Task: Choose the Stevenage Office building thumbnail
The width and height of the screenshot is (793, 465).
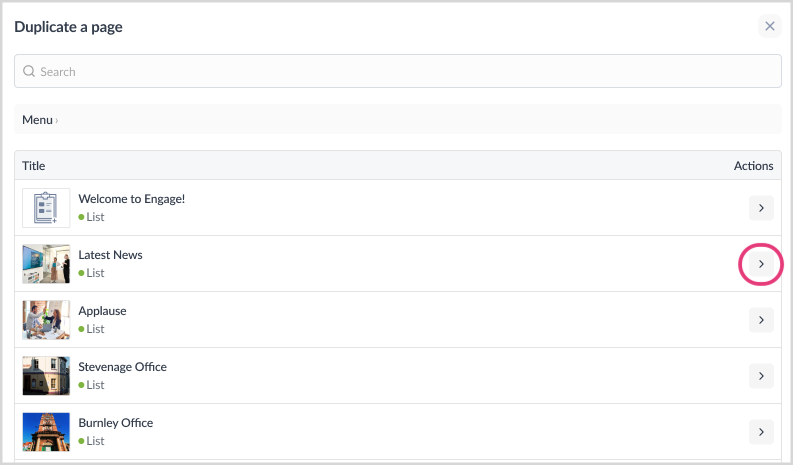Action: click(x=46, y=376)
